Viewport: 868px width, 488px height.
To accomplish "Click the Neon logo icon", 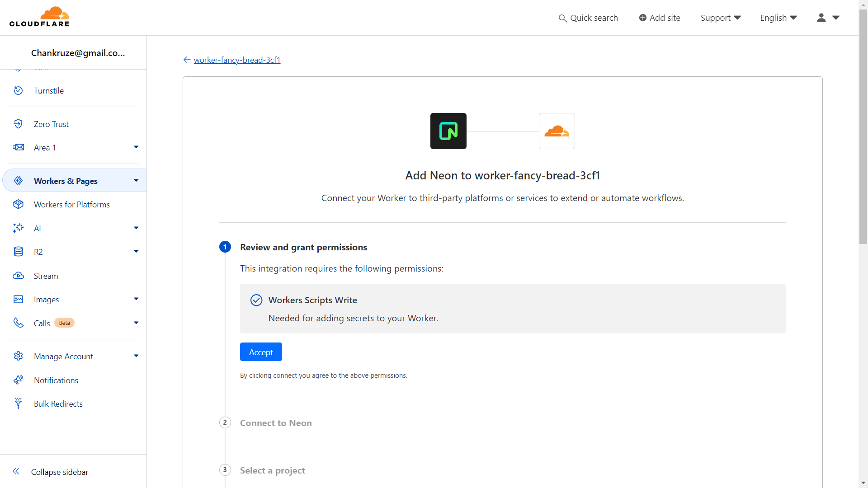I will coord(448,131).
